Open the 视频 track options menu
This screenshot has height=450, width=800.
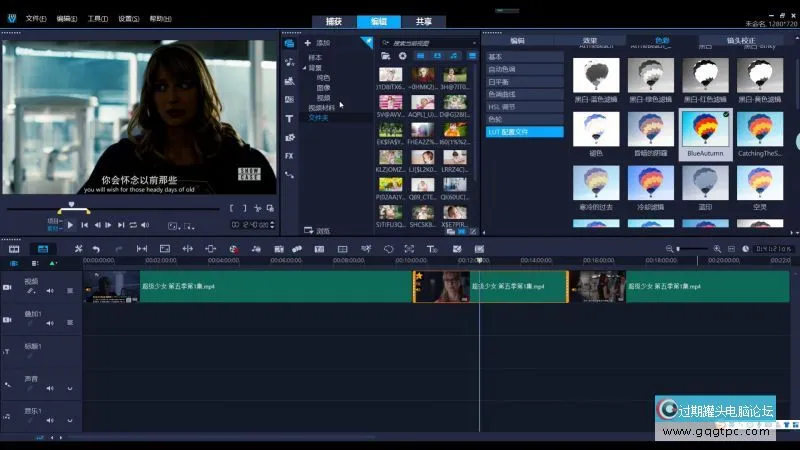[70, 291]
